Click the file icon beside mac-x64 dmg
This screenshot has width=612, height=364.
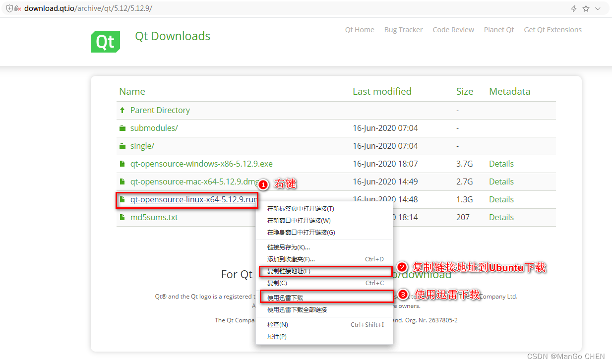tap(122, 182)
